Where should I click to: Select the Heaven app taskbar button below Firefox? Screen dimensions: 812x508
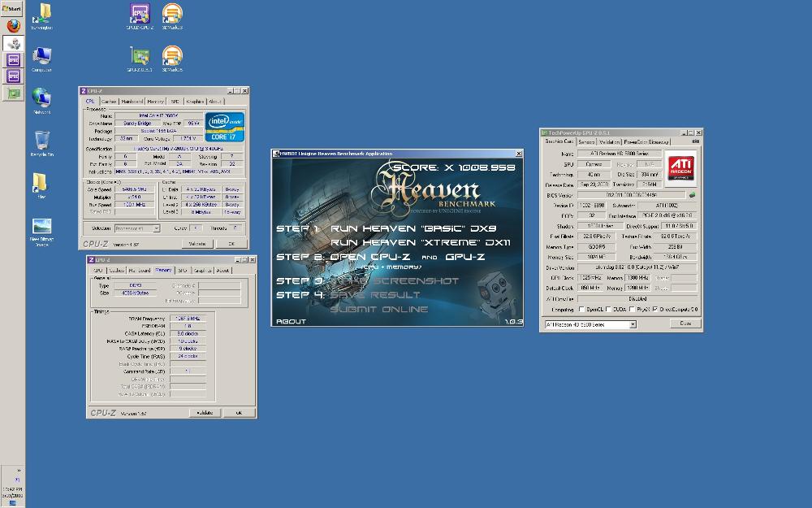pyautogui.click(x=14, y=43)
